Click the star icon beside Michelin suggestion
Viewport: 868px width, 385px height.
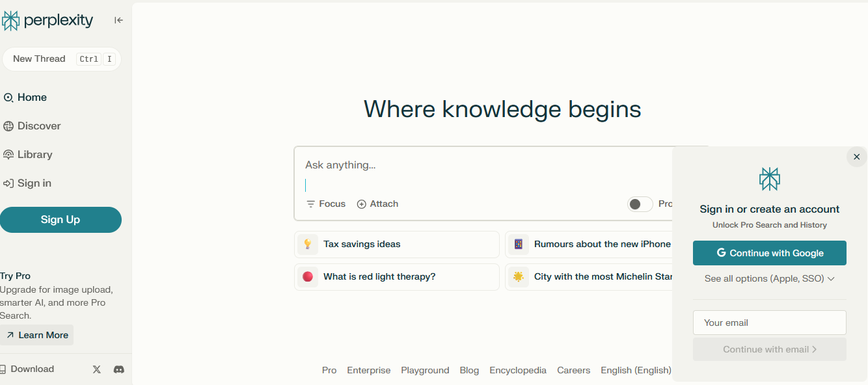519,277
